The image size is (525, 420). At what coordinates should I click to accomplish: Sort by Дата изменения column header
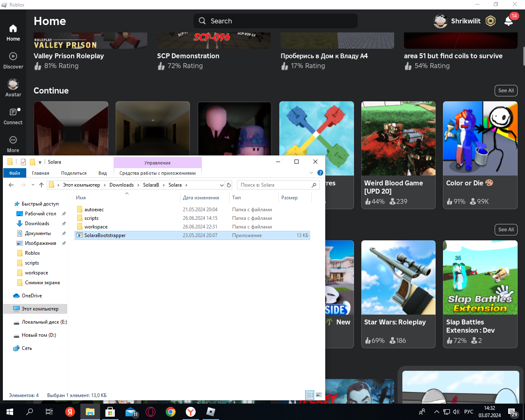pyautogui.click(x=201, y=198)
